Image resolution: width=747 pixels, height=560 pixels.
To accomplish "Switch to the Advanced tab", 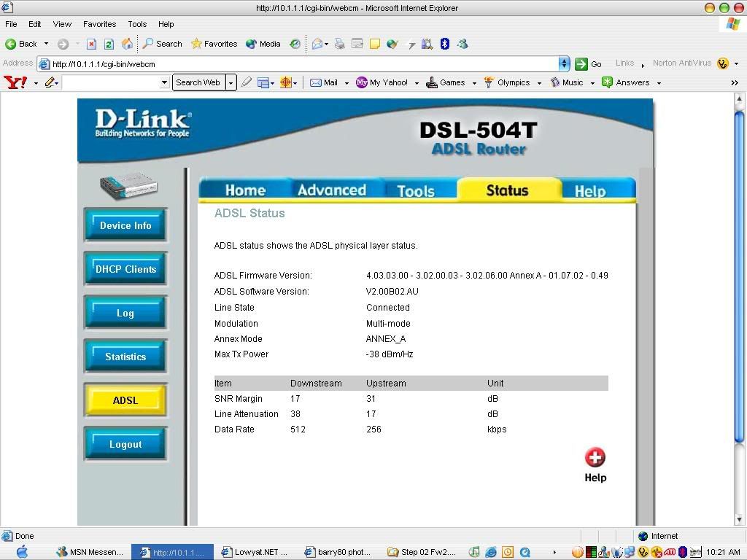I will coord(331,190).
